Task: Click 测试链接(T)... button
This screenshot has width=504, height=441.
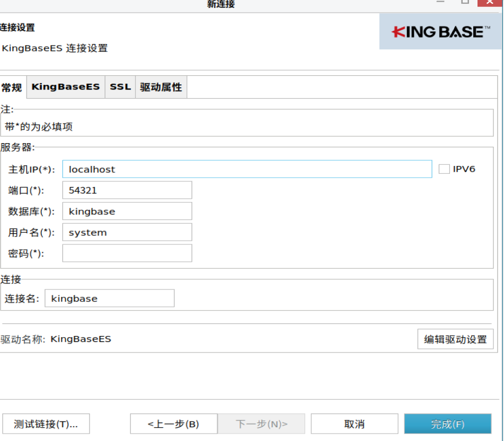Action: [x=46, y=424]
